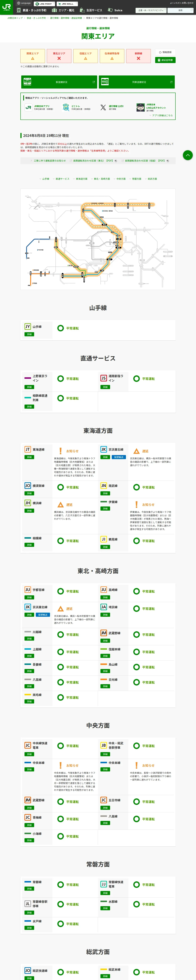
Task: Click 振替輸送 under 東海道方面 京浜東北線
Action: (119, 457)
